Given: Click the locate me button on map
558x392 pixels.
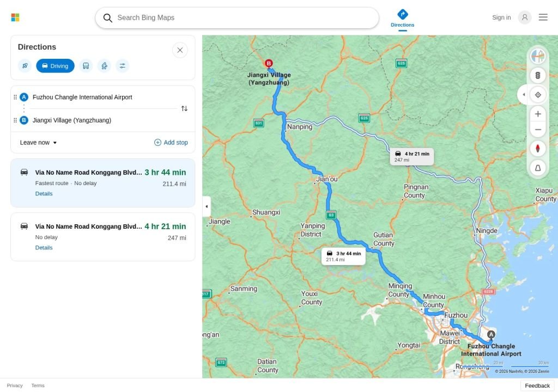Looking at the screenshot, I should click(538, 95).
